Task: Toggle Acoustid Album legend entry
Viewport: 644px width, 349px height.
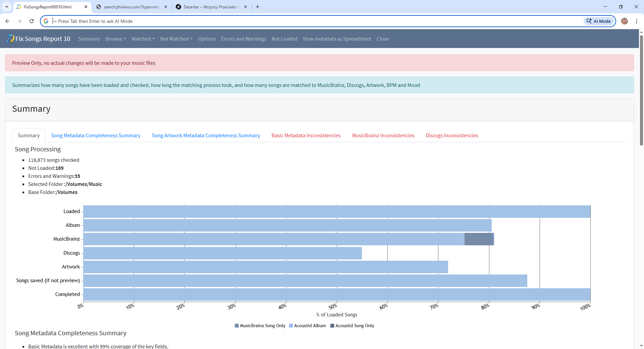Action: [307, 326]
